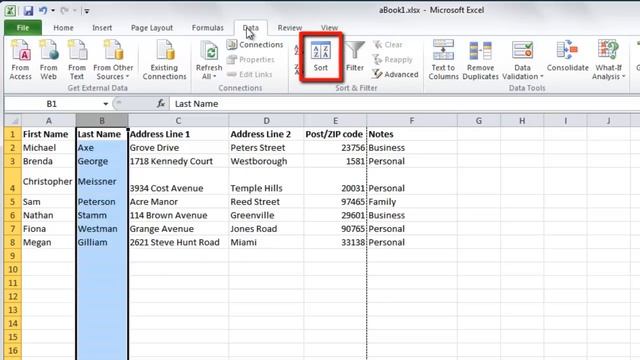This screenshot has width=640, height=360.
Task: Select column G header
Action: (479, 121)
